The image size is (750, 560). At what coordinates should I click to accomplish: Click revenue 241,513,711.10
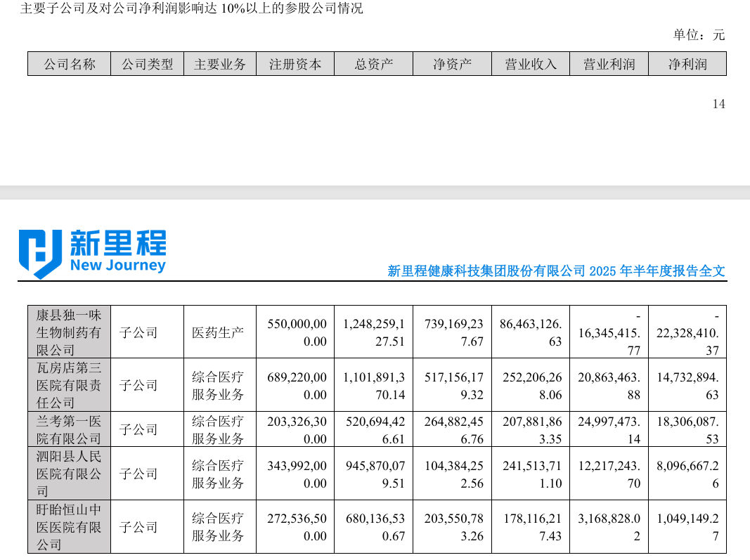(532, 474)
